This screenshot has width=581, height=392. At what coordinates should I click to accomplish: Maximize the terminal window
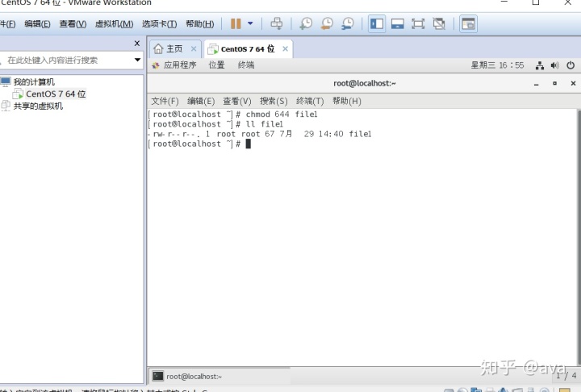click(554, 83)
